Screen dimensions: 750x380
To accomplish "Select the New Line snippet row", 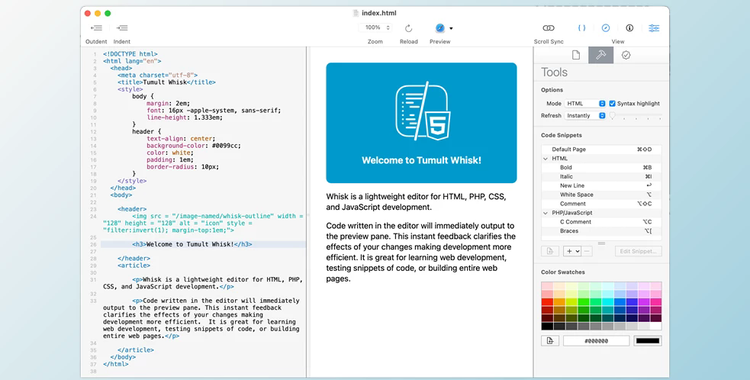I will [x=601, y=186].
